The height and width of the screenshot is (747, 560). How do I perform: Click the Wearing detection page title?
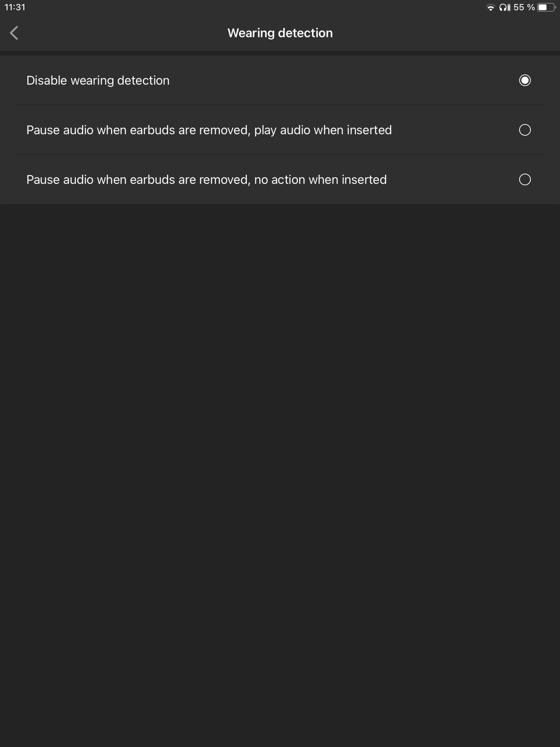pyautogui.click(x=280, y=33)
